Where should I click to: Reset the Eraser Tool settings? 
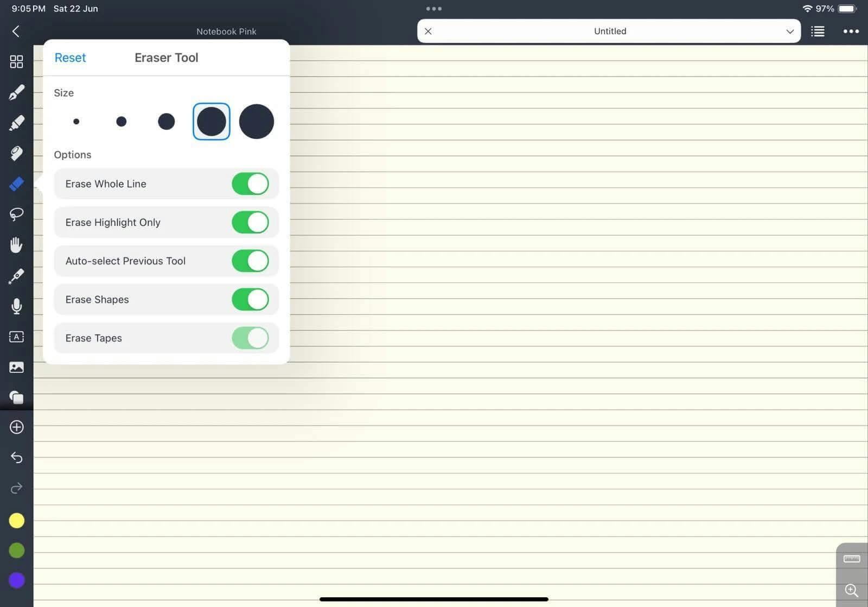[70, 58]
